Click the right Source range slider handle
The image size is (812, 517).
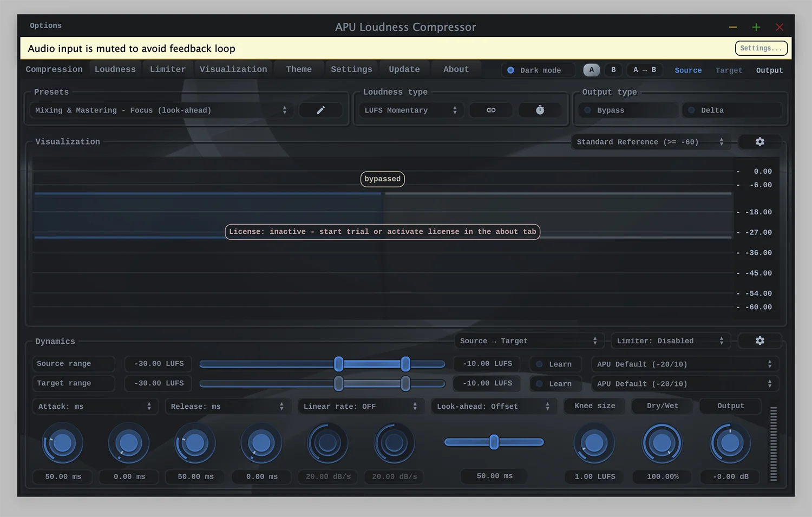[x=405, y=364]
